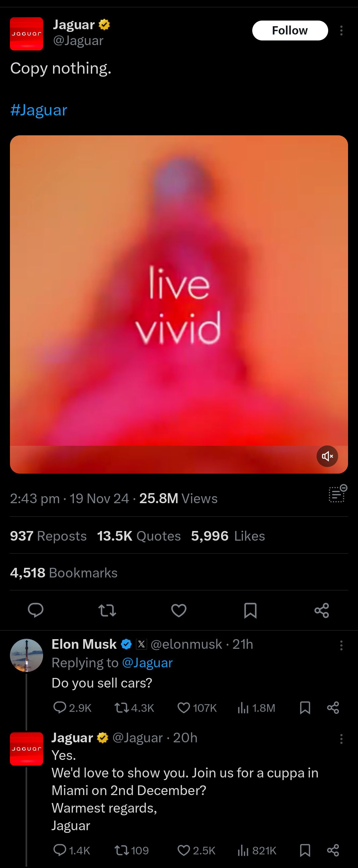
Task: Repost the Jaguar main post
Action: point(107,610)
